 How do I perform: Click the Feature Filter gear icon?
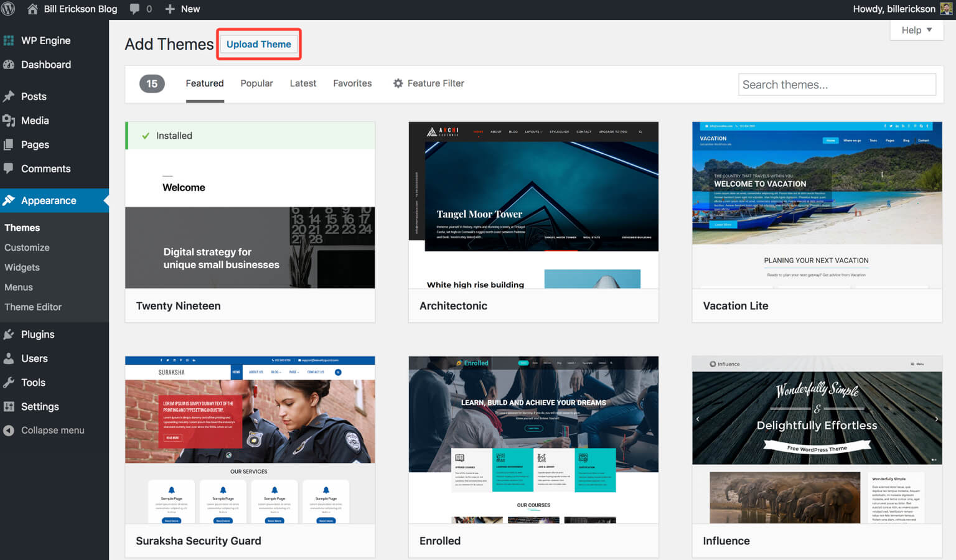398,83
